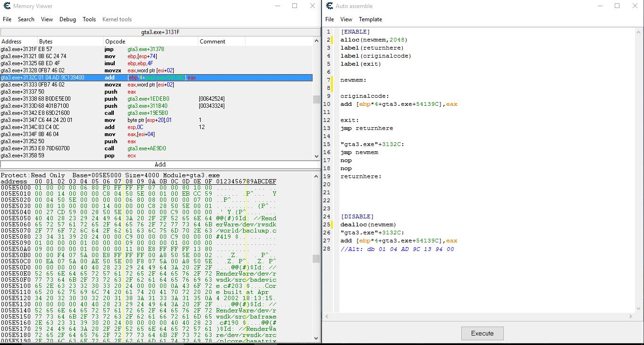The width and height of the screenshot is (644, 345).
Task: Maximize the Memory Viewer window
Action: tap(295, 6)
